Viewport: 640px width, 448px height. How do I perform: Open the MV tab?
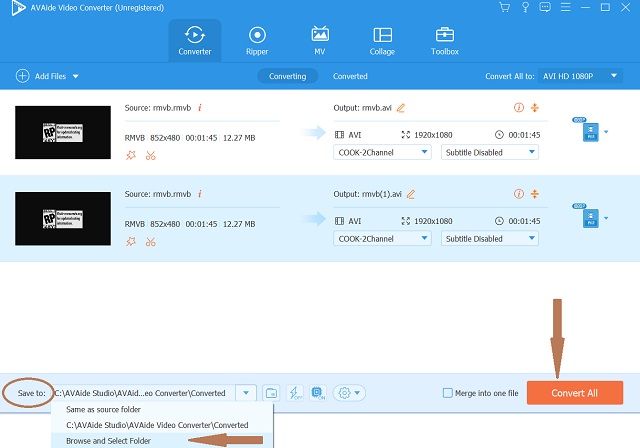pyautogui.click(x=320, y=40)
